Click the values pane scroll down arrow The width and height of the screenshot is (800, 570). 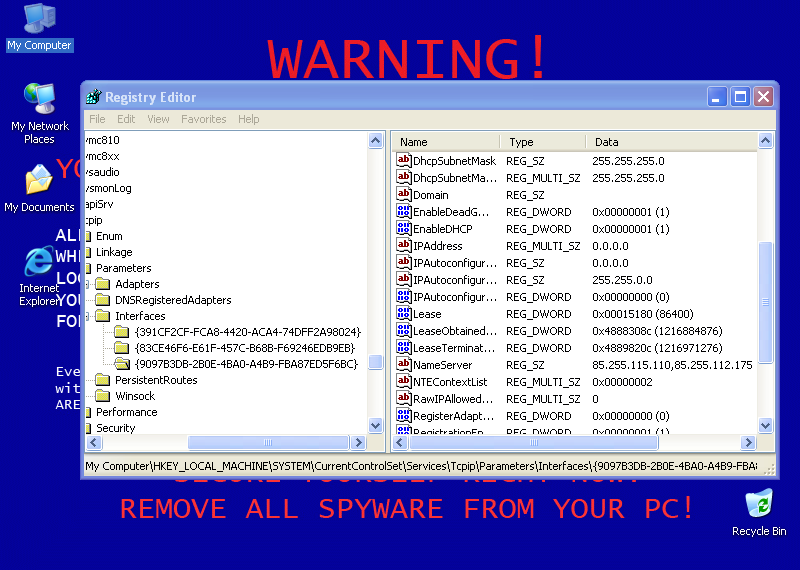click(765, 425)
